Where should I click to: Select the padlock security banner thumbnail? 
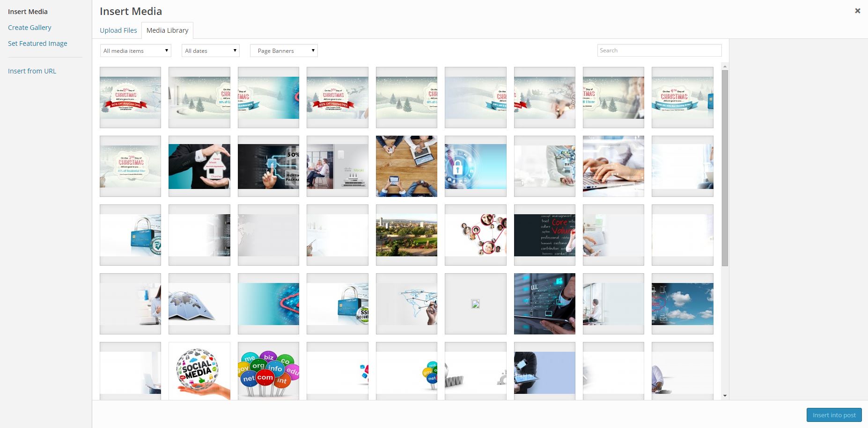point(475,166)
